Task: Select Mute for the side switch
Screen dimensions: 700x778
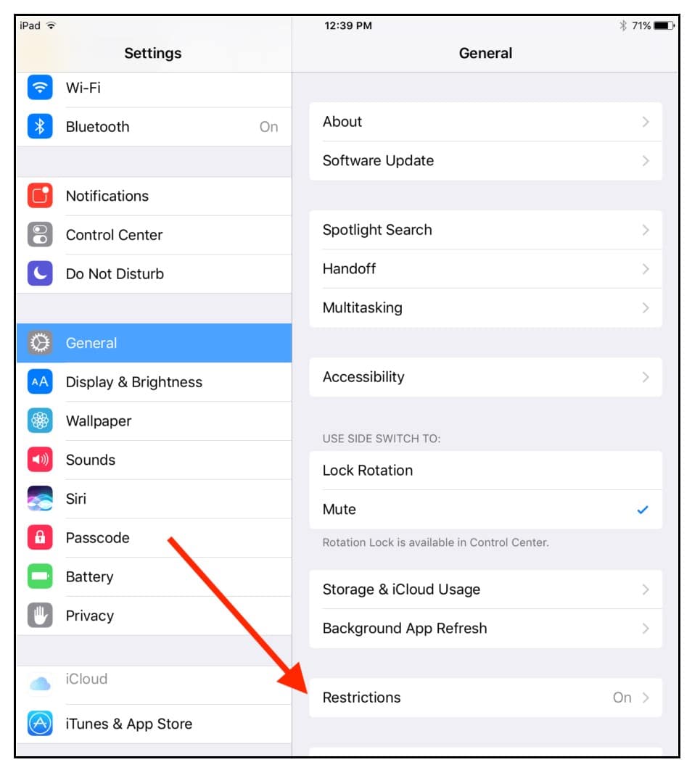Action: 485,510
